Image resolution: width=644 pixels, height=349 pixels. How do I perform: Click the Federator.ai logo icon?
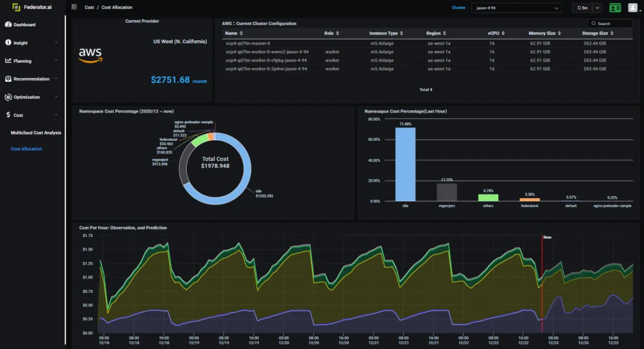(16, 7)
